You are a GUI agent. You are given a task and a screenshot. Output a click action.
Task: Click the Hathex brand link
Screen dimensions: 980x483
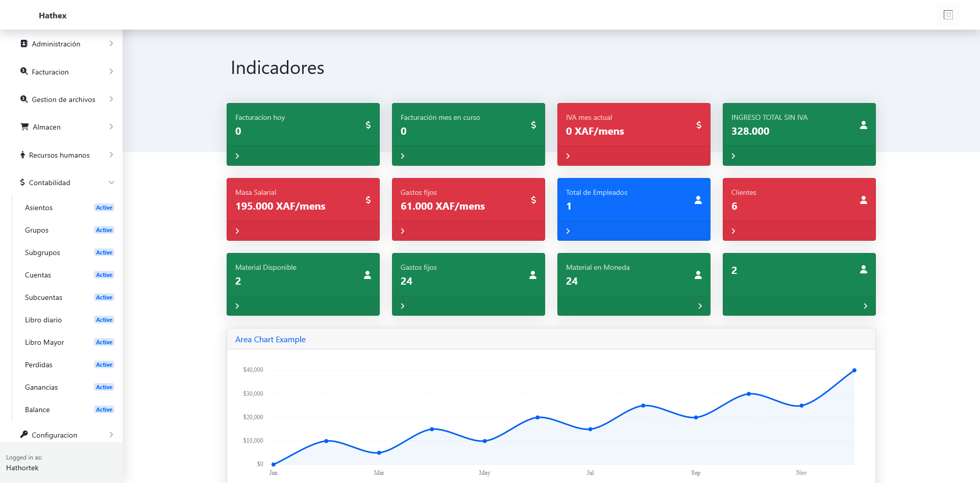pyautogui.click(x=53, y=15)
